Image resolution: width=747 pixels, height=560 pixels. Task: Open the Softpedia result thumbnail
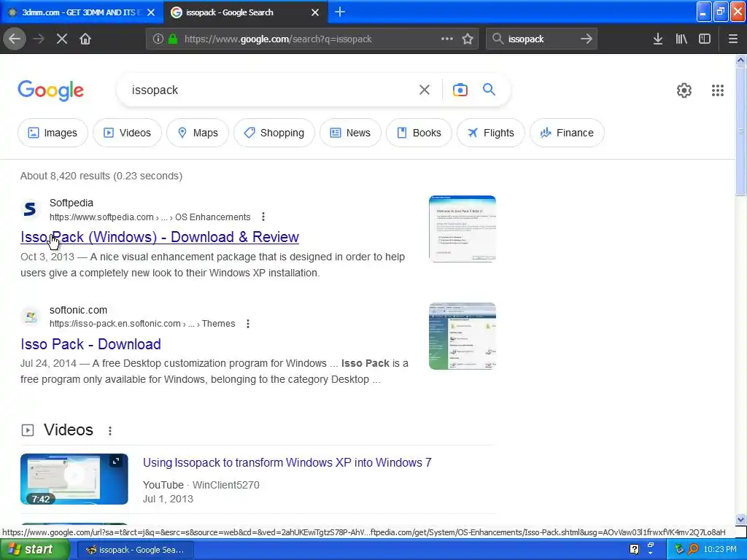[x=462, y=228]
